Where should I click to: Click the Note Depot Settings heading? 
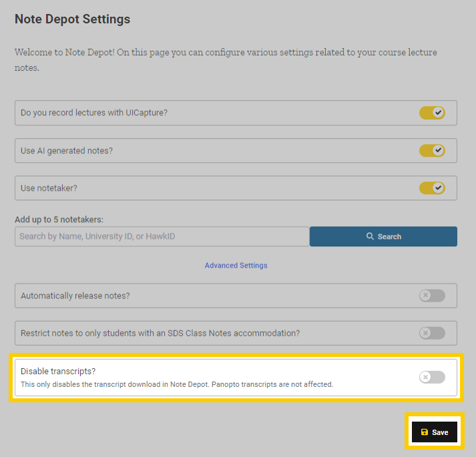[x=72, y=19]
